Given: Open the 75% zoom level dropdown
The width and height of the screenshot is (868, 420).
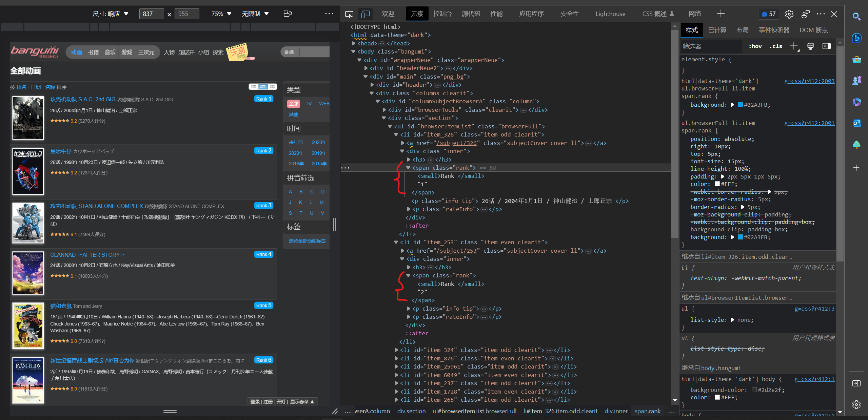Looking at the screenshot, I should click(221, 14).
